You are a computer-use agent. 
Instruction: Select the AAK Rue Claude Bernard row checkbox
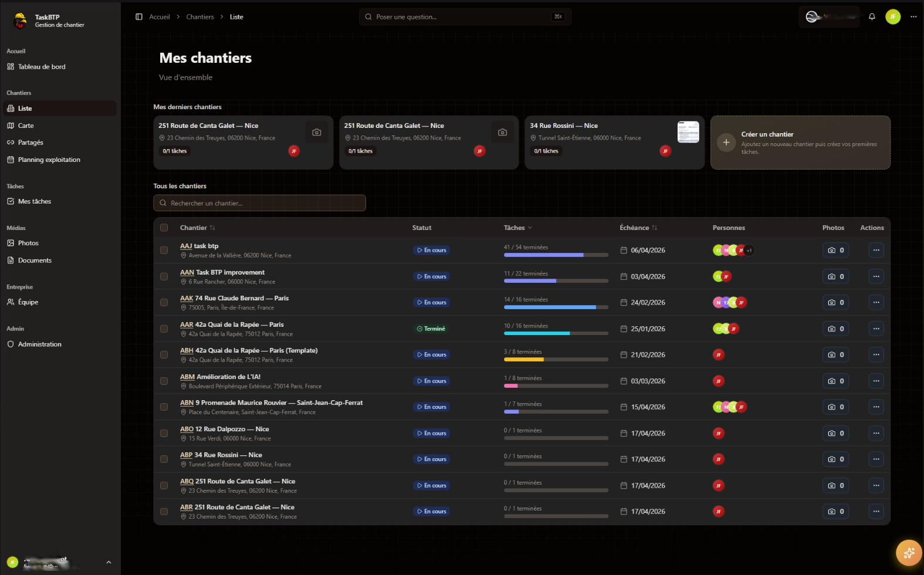pyautogui.click(x=164, y=303)
